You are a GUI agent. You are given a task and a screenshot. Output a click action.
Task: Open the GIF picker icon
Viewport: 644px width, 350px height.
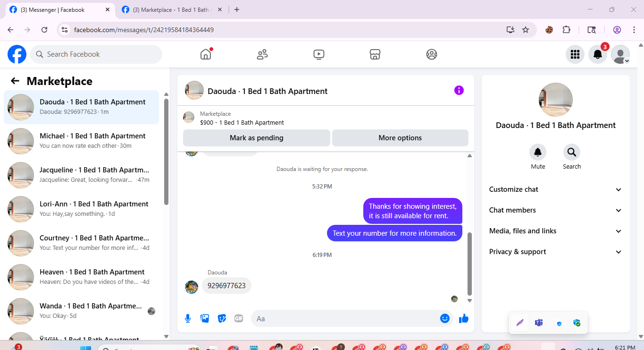coord(239,318)
